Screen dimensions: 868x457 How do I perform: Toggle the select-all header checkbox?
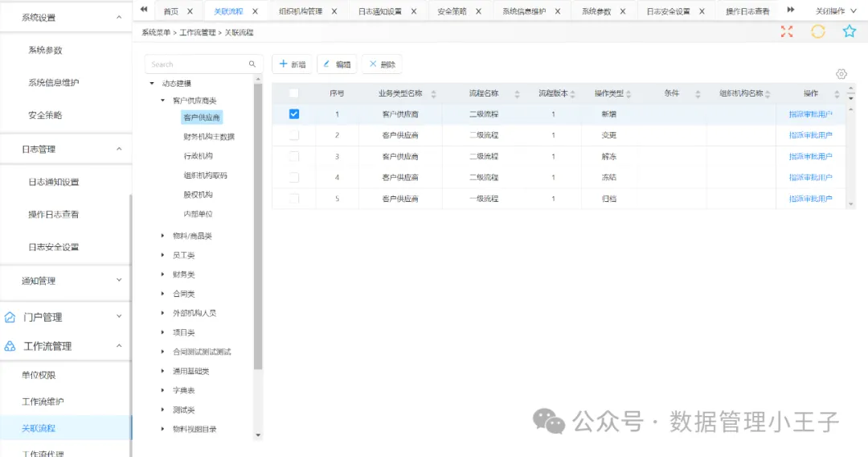click(294, 93)
